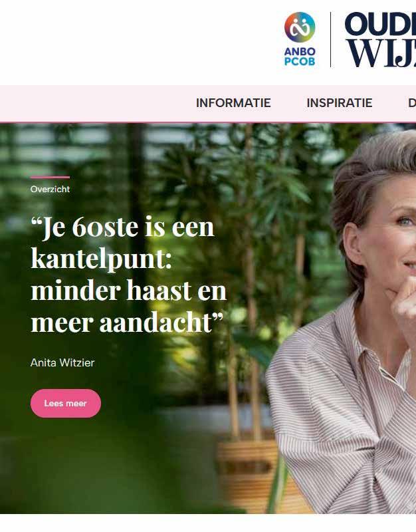Viewport: 416px width, 532px height.
Task: Click the "minder haast en" headline line
Action: point(128,291)
